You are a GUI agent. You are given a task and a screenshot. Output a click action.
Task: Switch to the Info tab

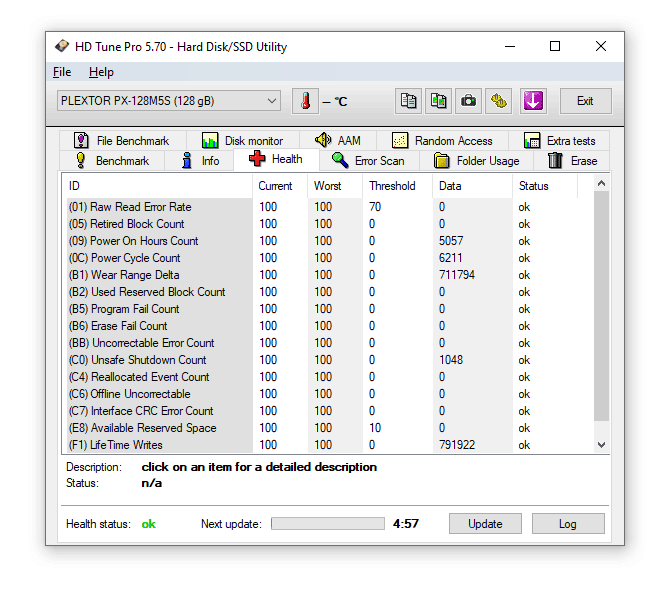pyautogui.click(x=200, y=161)
